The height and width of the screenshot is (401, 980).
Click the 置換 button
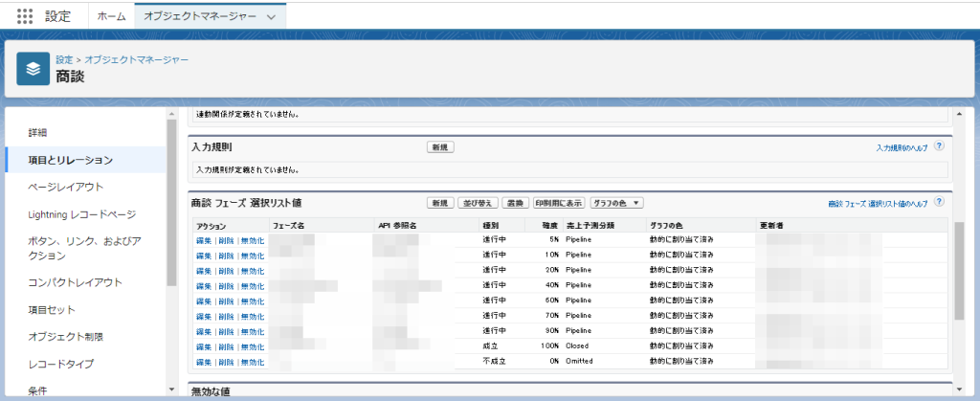515,203
